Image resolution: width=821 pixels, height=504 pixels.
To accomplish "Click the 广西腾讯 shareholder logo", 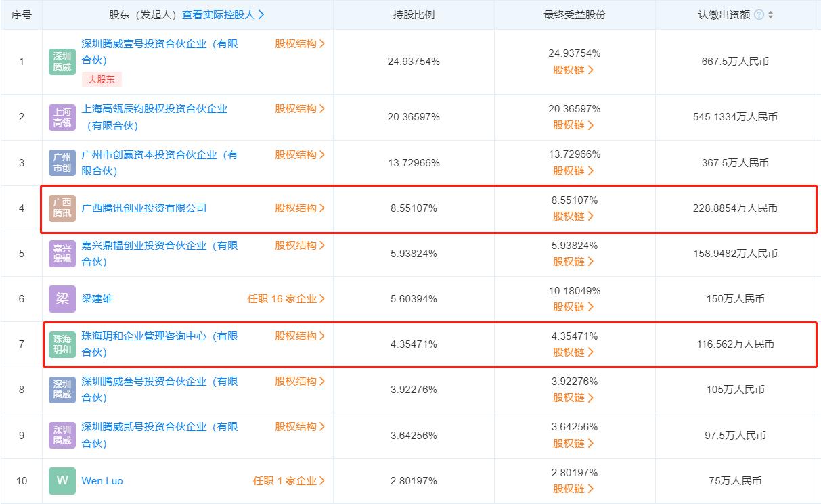I will 62,208.
